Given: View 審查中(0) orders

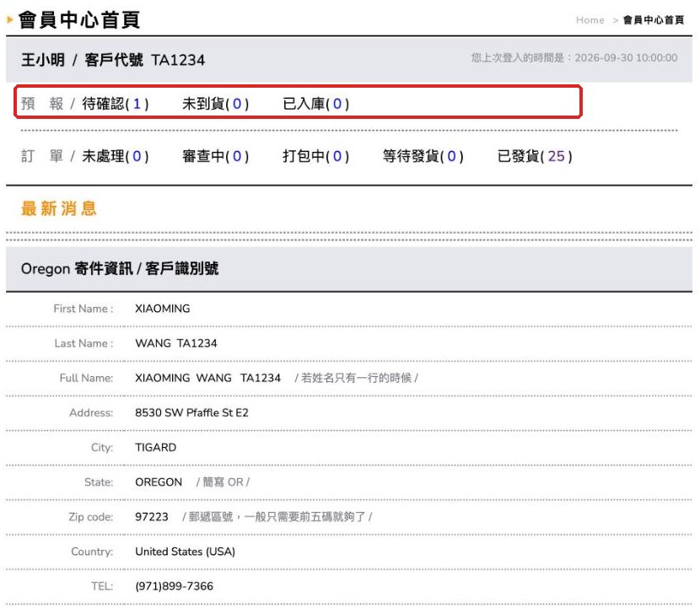Looking at the screenshot, I should point(215,156).
